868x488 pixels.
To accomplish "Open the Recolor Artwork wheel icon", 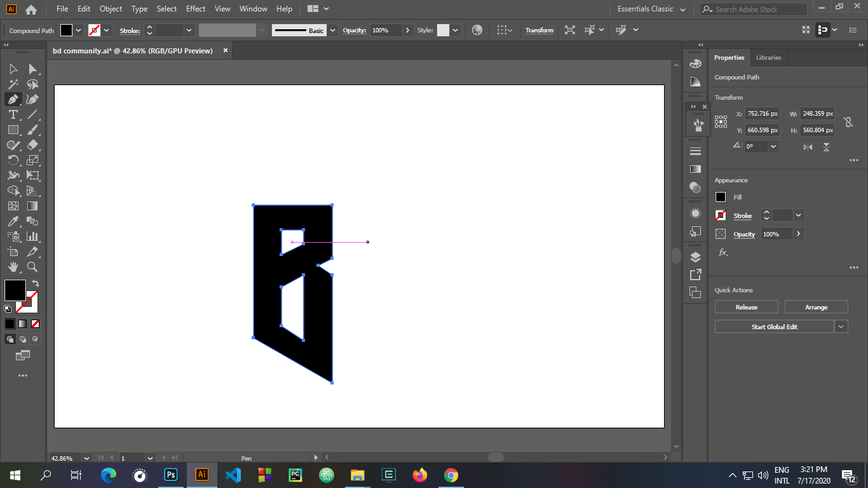I will (x=477, y=30).
